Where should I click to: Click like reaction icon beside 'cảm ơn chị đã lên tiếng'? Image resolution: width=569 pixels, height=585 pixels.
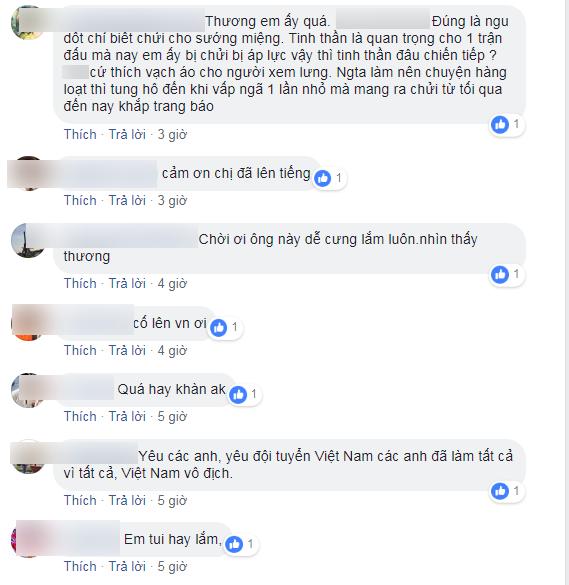tap(322, 178)
